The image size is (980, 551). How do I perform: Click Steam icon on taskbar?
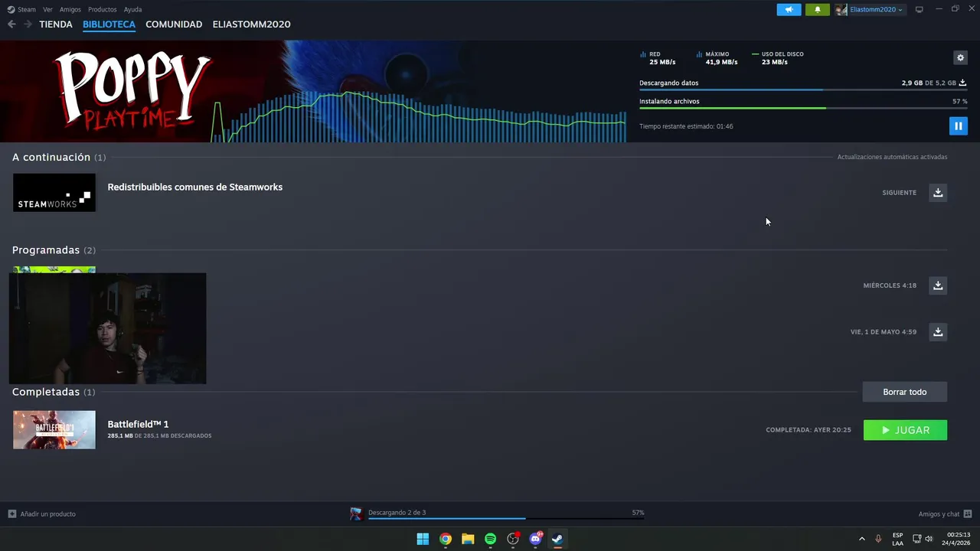click(558, 539)
